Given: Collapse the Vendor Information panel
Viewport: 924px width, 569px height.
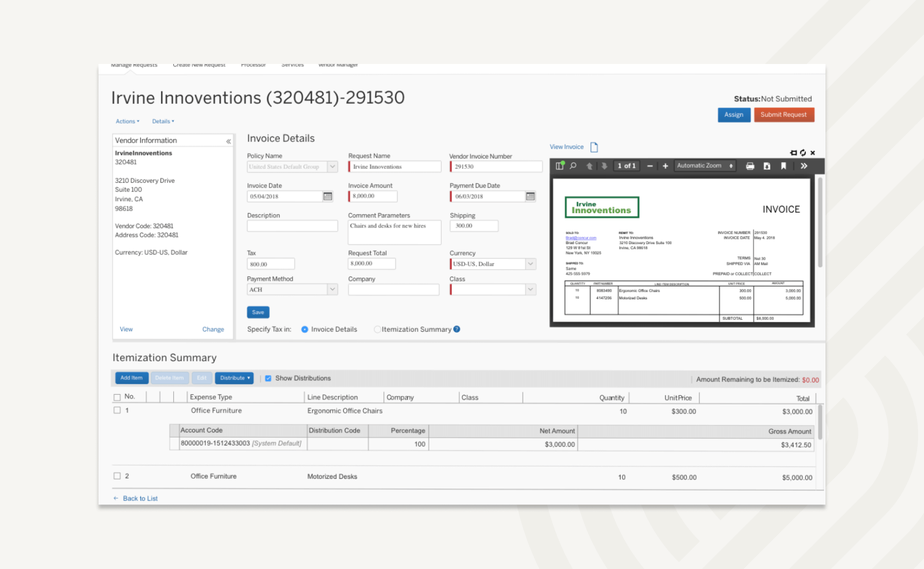Looking at the screenshot, I should pos(229,141).
